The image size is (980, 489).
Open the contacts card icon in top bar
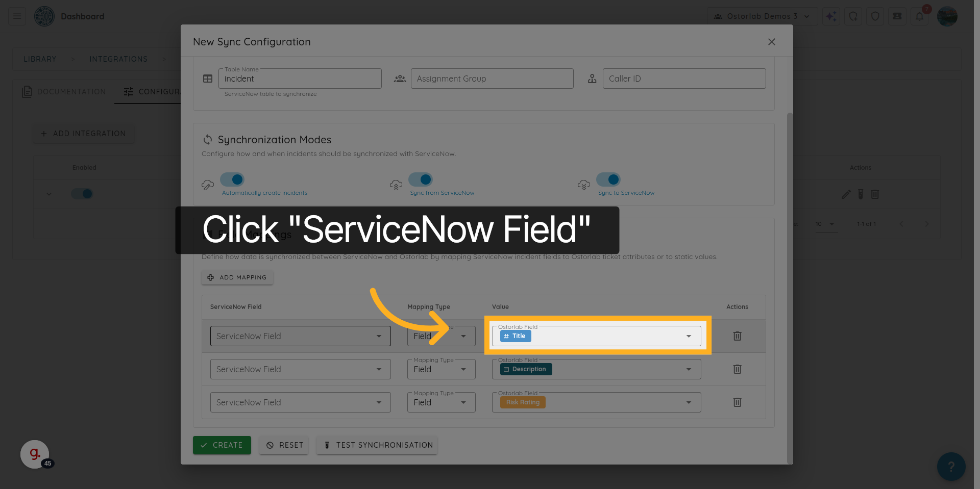click(x=897, y=16)
